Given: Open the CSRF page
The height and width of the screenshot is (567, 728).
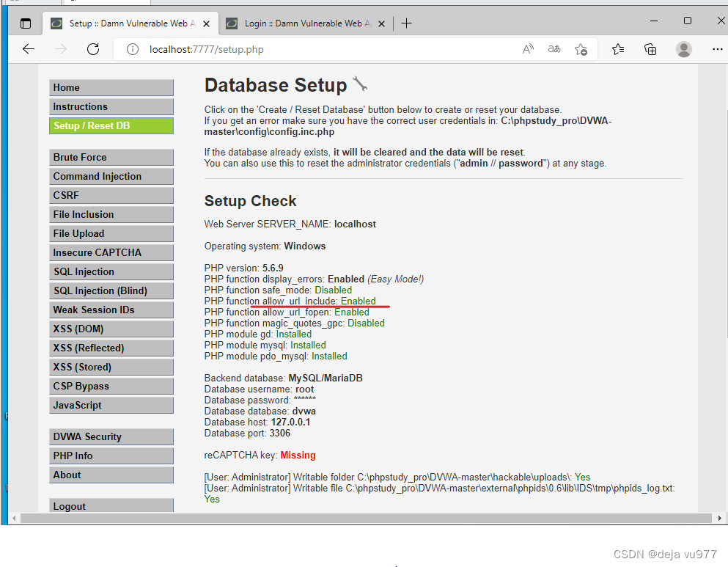Looking at the screenshot, I should [111, 196].
